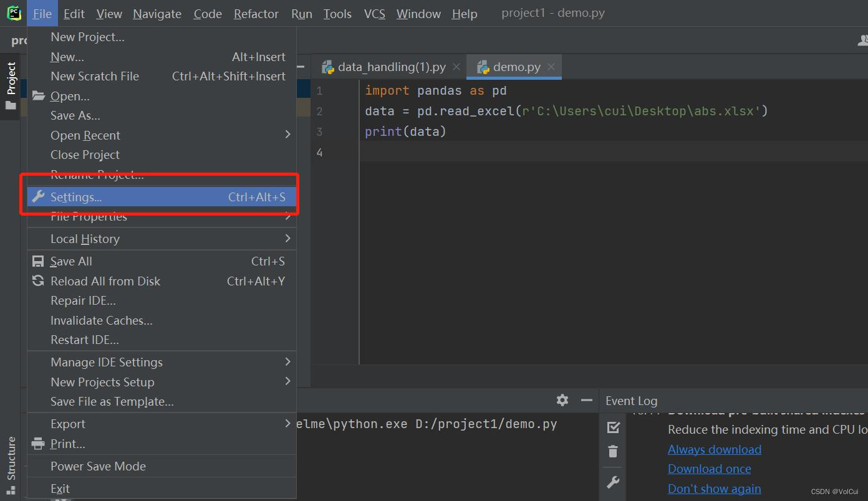Open the Refactor menu
Screen dimensions: 868x501
256,14
